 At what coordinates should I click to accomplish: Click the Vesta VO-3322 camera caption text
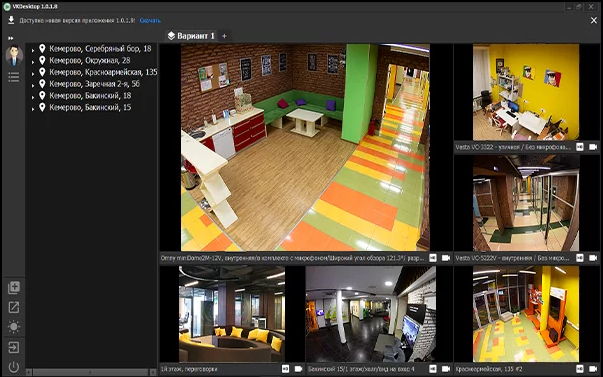tap(513, 147)
